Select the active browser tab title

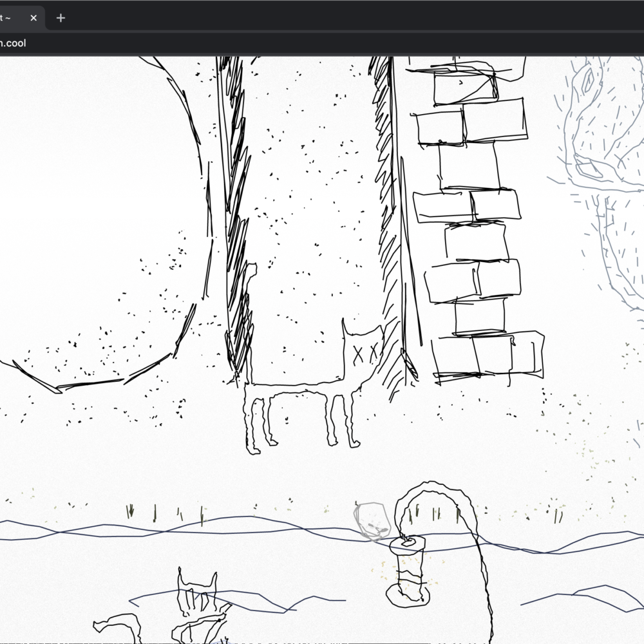coord(6,18)
